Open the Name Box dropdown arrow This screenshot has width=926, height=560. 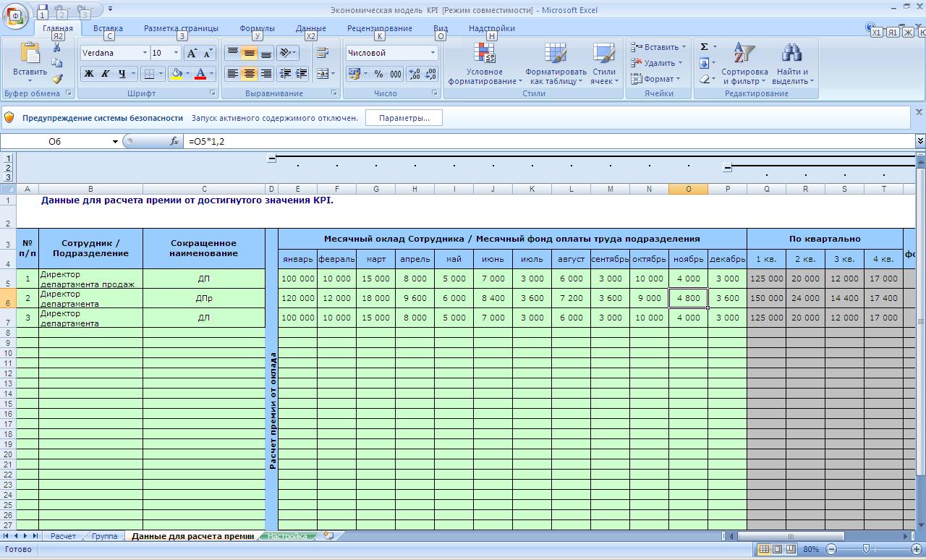tap(115, 141)
